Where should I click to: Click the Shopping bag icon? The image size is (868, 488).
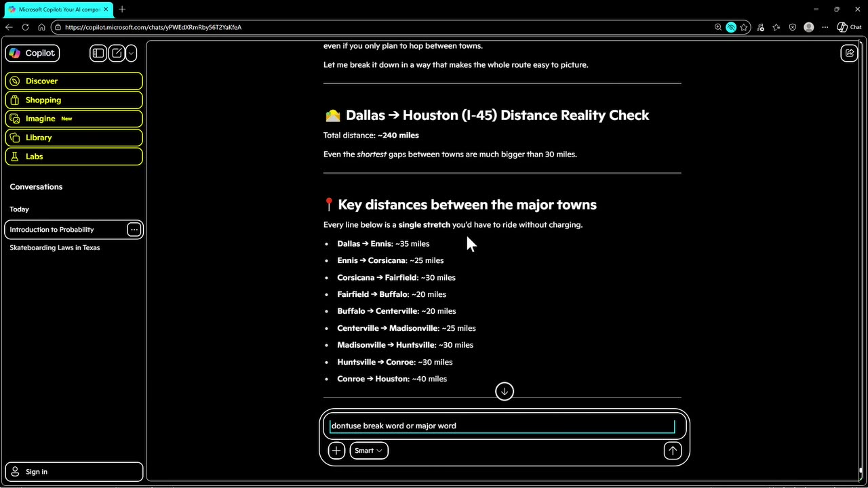point(15,100)
